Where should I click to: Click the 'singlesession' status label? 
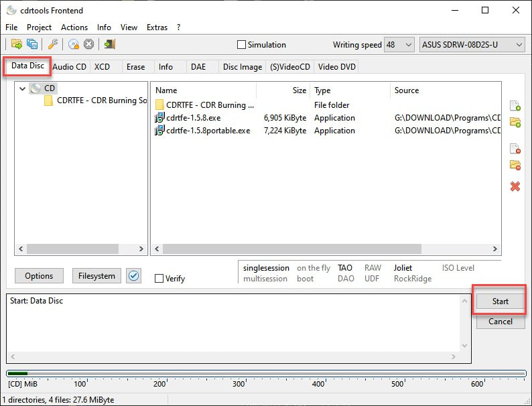click(266, 268)
